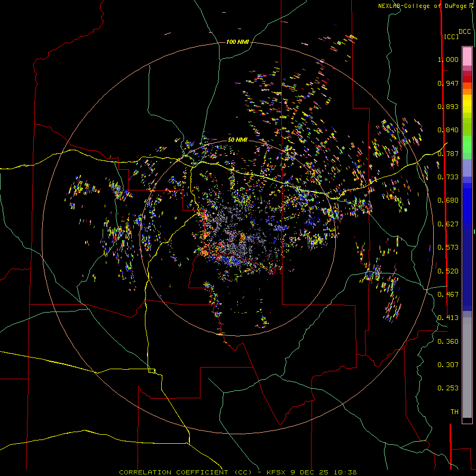
Task: Click the 1.000 legend value
Action: point(448,59)
